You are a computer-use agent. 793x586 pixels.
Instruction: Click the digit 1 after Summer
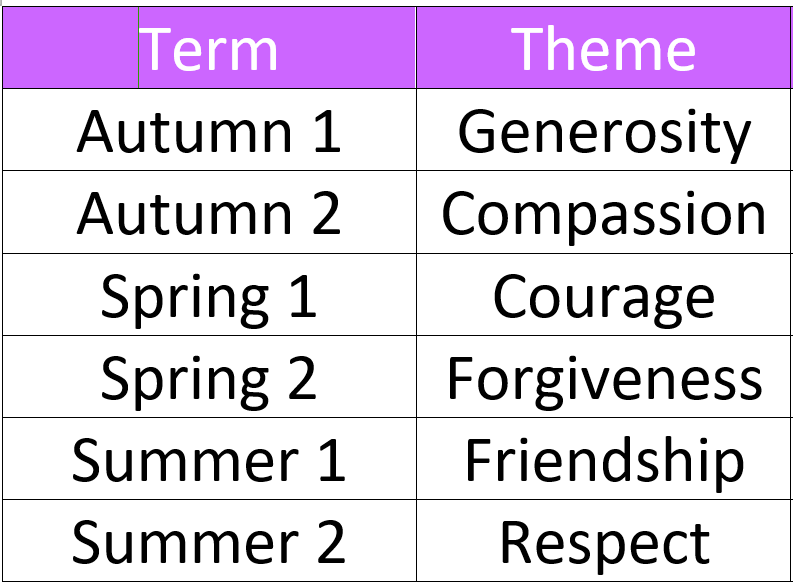329,460
